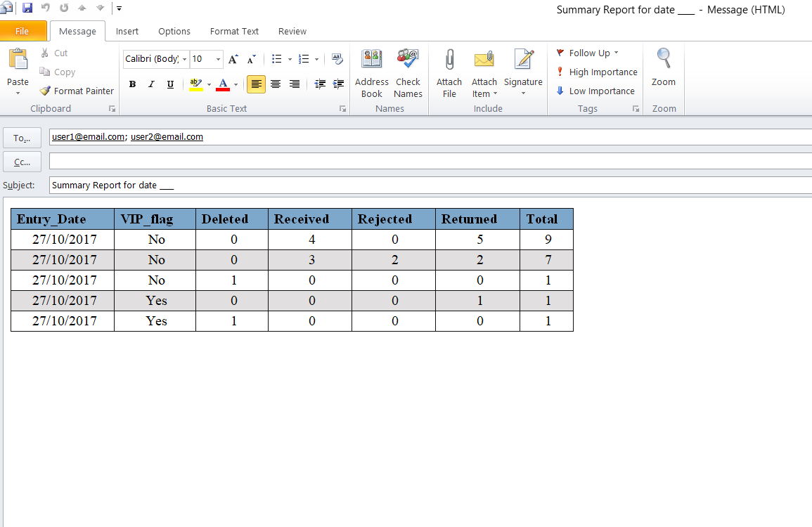Open the Paste options arrow
Viewport: 812px width, 527px height.
point(18,93)
